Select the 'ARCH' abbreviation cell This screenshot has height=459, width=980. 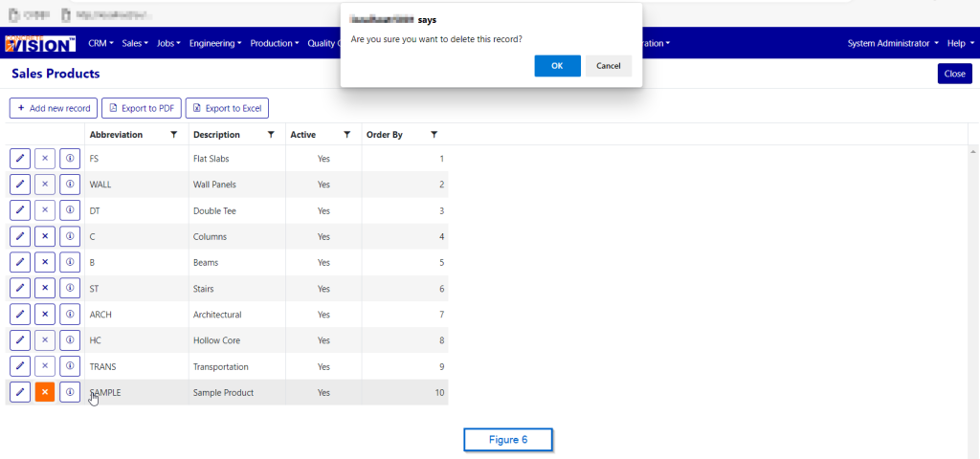(x=137, y=314)
